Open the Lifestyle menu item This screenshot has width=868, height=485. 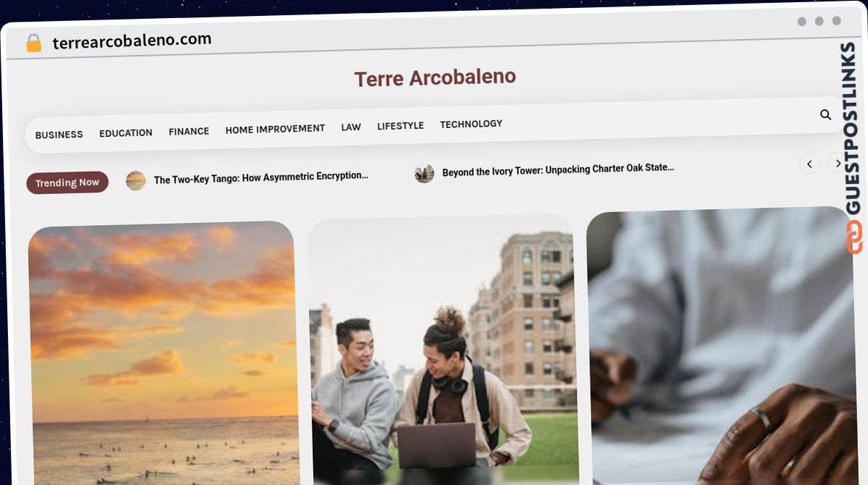click(x=400, y=125)
